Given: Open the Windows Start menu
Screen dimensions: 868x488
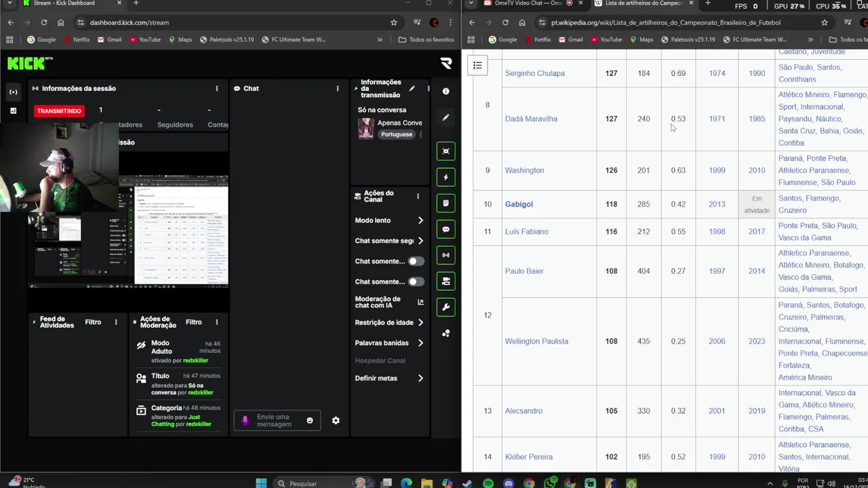Looking at the screenshot, I should click(261, 483).
